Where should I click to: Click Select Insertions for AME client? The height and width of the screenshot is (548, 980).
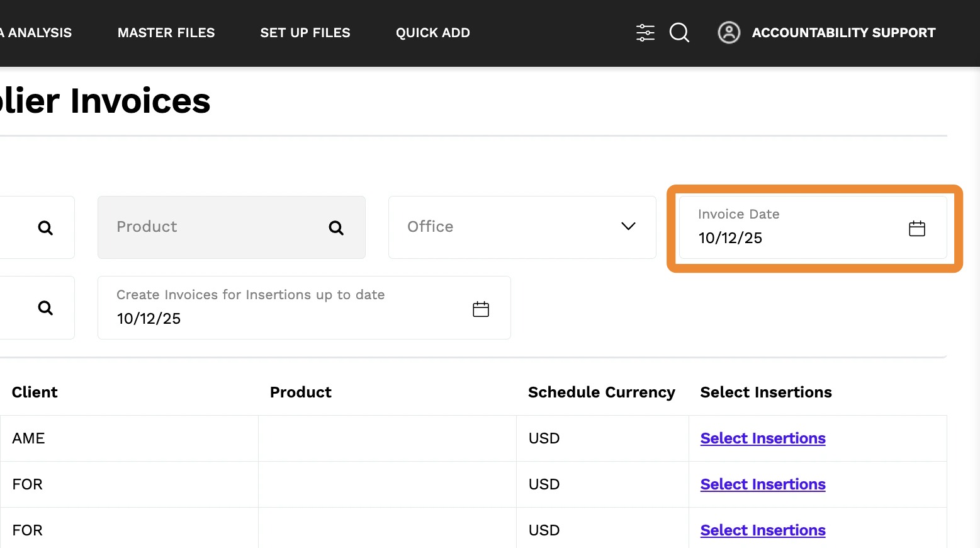763,438
